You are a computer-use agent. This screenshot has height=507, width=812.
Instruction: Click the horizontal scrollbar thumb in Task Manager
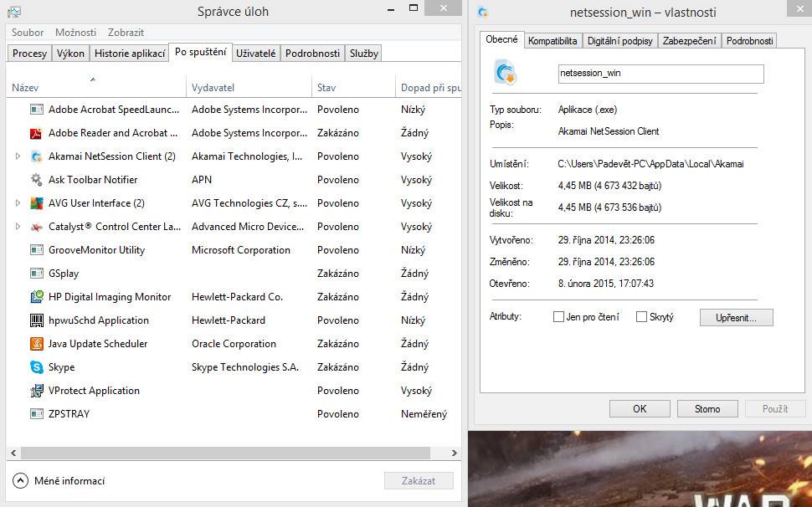(225, 453)
